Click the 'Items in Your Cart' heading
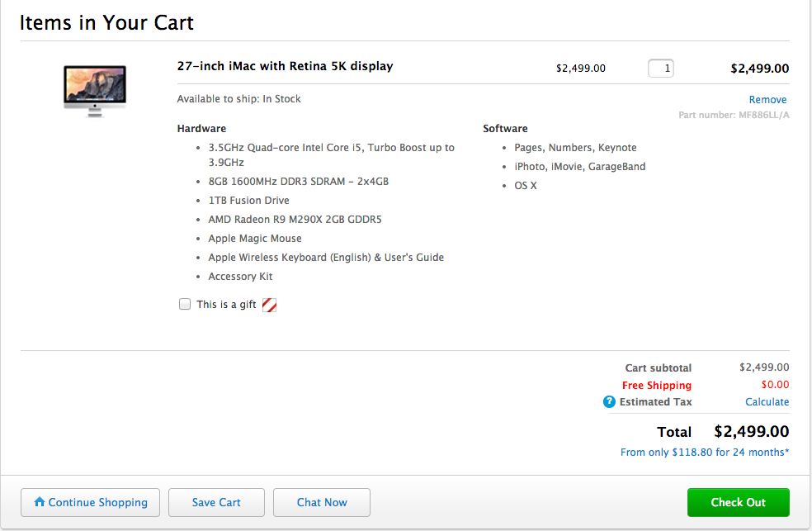The image size is (812, 531). (x=106, y=23)
